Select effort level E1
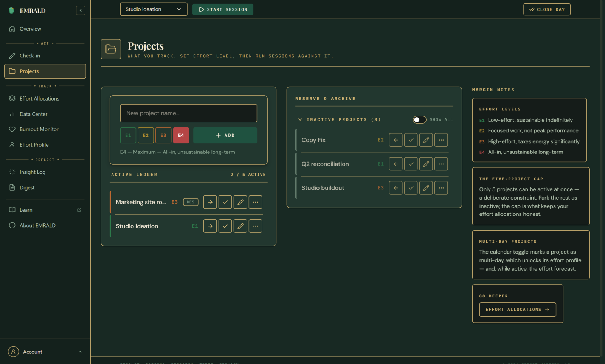This screenshot has height=364, width=605. click(x=128, y=135)
